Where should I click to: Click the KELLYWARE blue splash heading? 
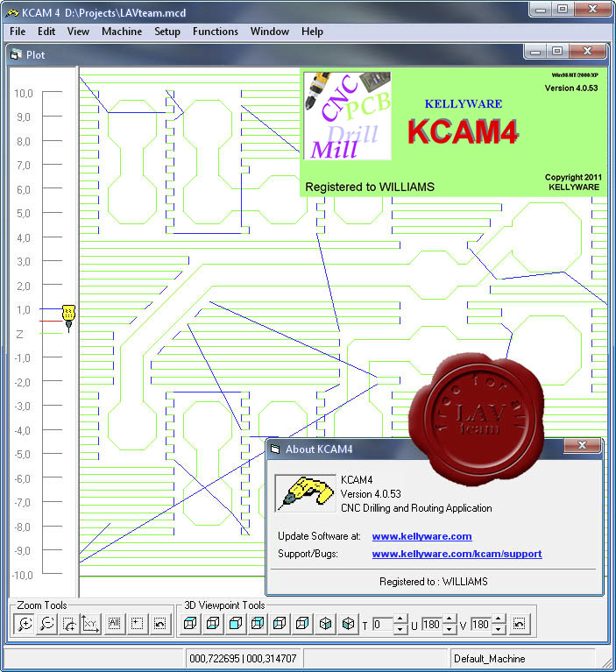(464, 103)
